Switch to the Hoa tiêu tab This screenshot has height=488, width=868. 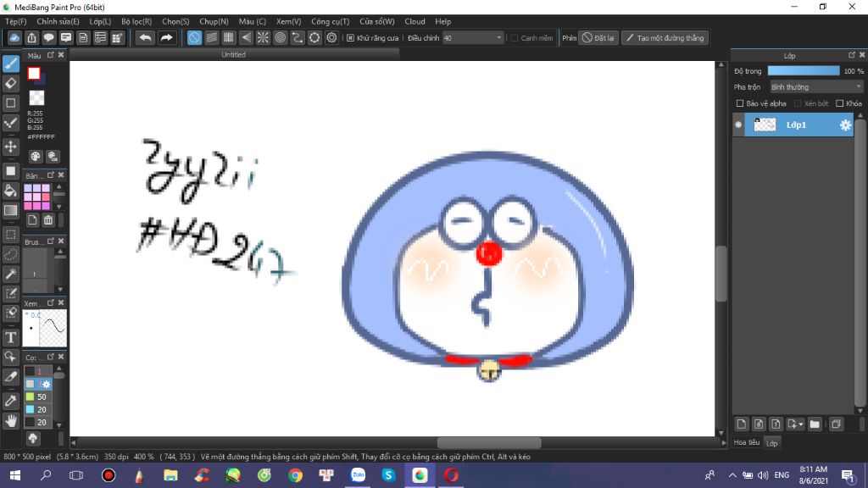746,442
